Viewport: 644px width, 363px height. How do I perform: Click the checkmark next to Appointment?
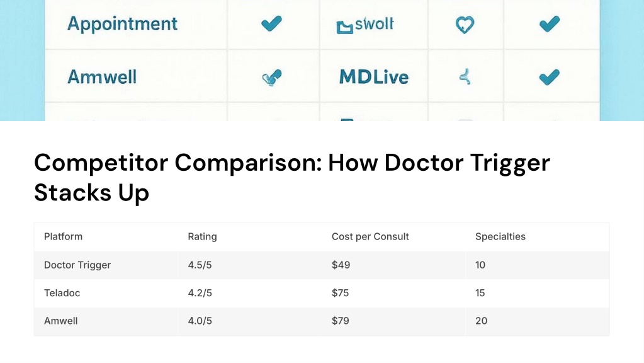271,23
